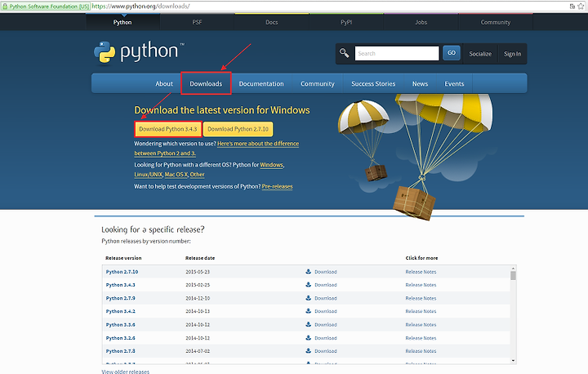
Task: Click download icon for Python 3.4.2
Action: pos(308,310)
